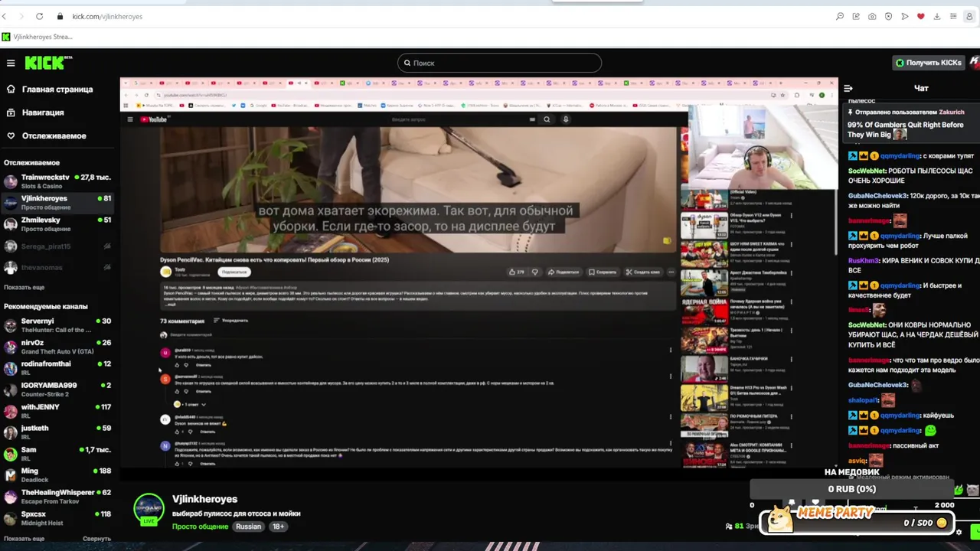Click the 0 RUB (0%) donation goal bar
Image resolution: width=980 pixels, height=551 pixels.
click(x=853, y=490)
